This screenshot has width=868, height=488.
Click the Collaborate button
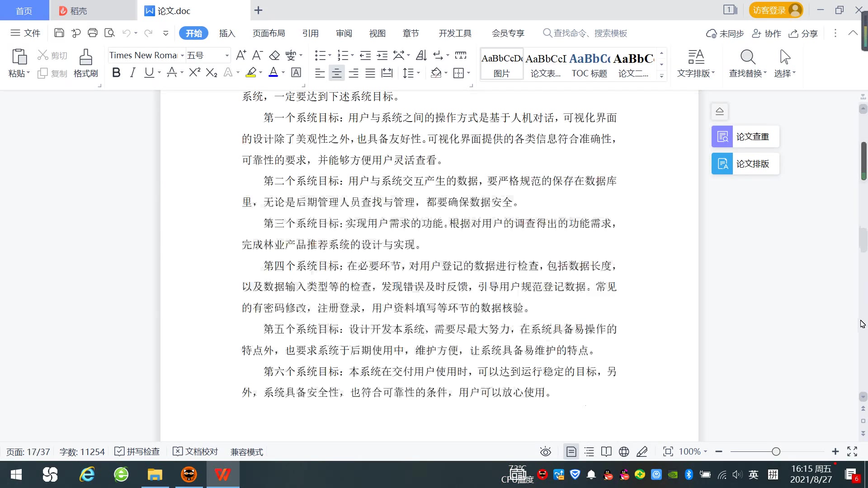click(767, 33)
